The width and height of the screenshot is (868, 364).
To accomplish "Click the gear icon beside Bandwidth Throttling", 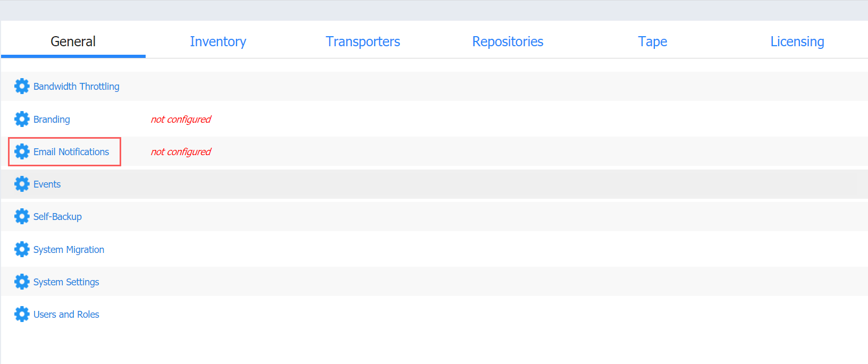I will pos(22,86).
